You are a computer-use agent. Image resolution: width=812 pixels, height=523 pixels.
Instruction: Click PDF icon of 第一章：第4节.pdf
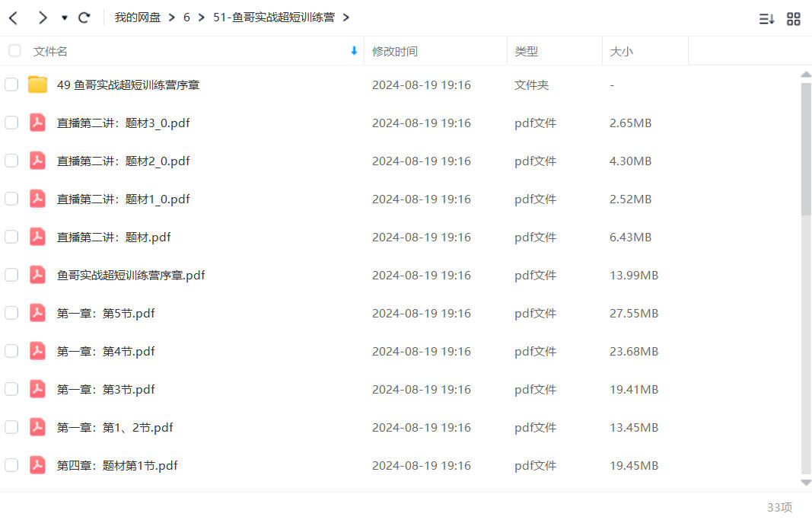point(37,351)
